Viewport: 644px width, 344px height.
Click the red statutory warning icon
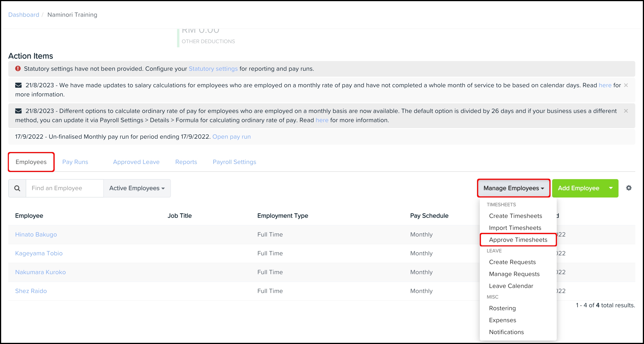tap(18, 68)
